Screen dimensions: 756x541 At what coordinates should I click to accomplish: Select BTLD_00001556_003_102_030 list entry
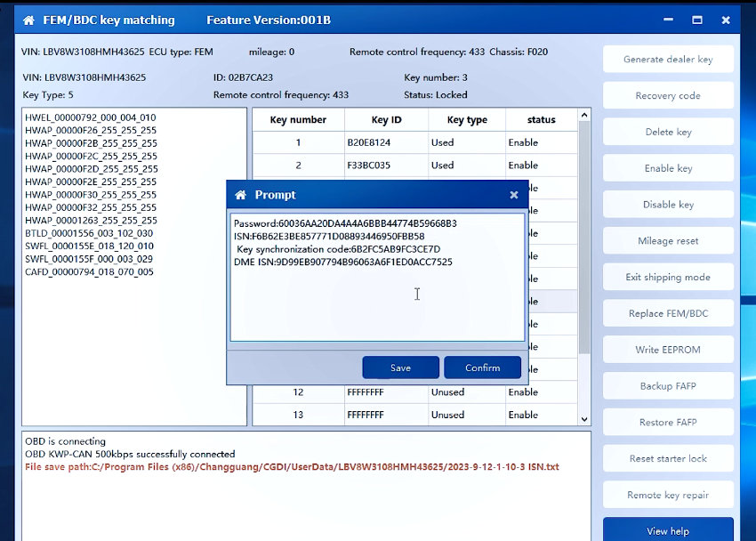point(89,233)
